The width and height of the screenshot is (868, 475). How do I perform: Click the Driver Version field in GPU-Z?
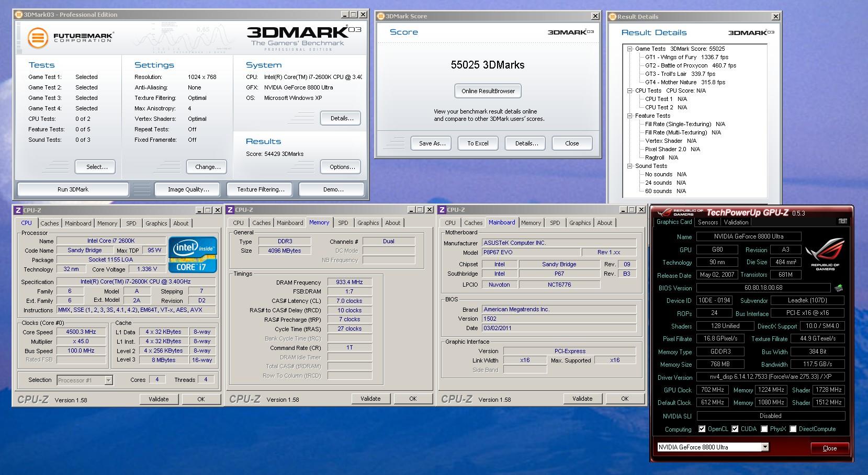(x=771, y=377)
